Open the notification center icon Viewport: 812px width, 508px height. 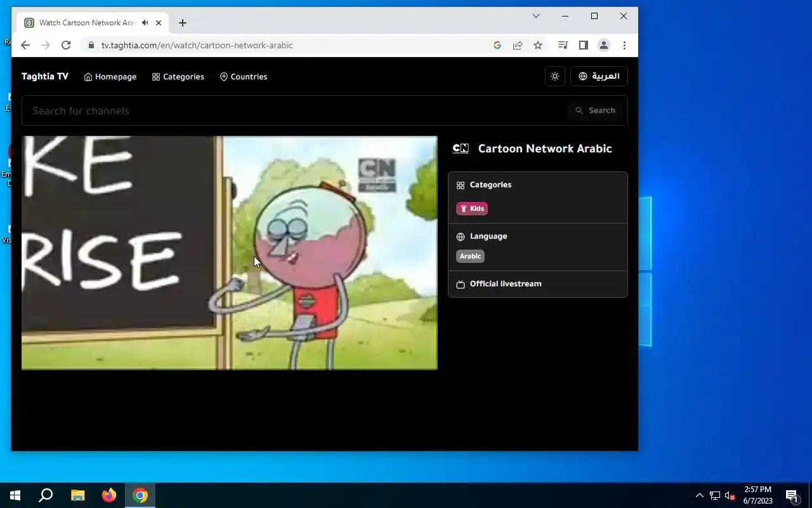792,495
